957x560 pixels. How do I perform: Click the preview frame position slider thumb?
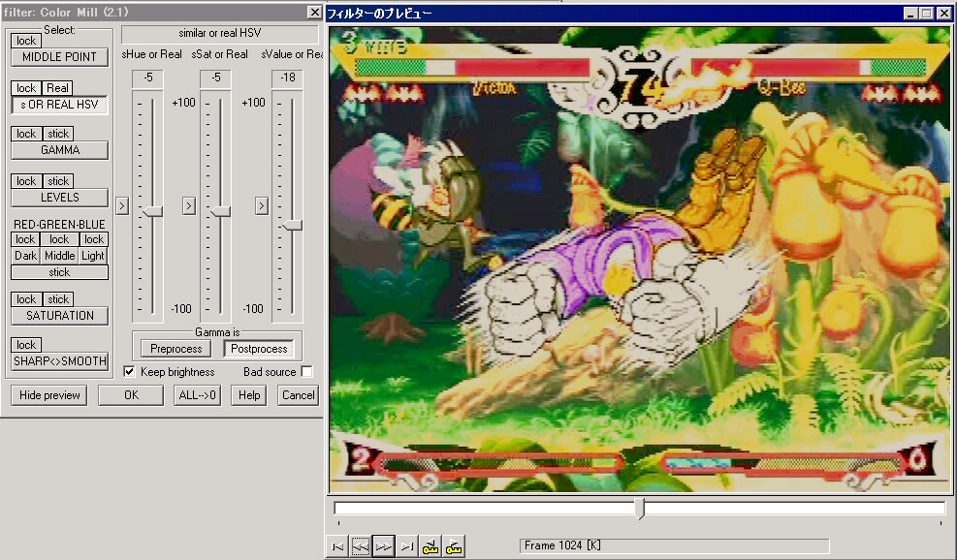[640, 508]
